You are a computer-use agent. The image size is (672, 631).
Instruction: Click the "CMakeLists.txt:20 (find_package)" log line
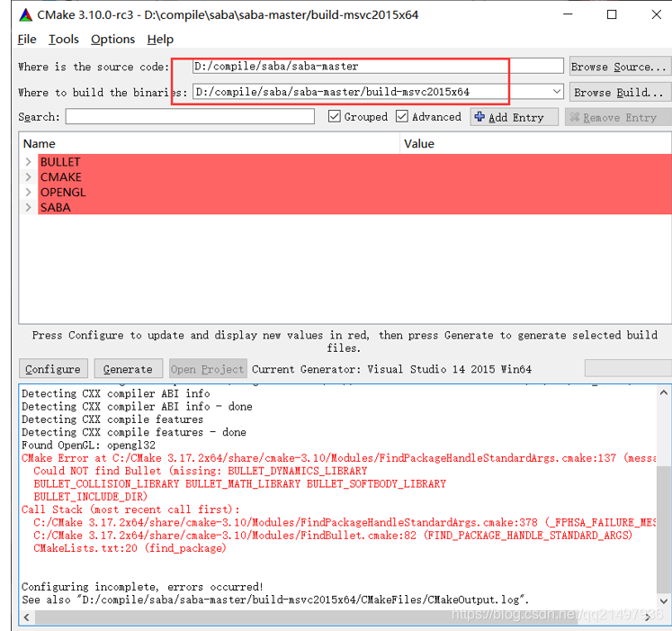(x=130, y=548)
